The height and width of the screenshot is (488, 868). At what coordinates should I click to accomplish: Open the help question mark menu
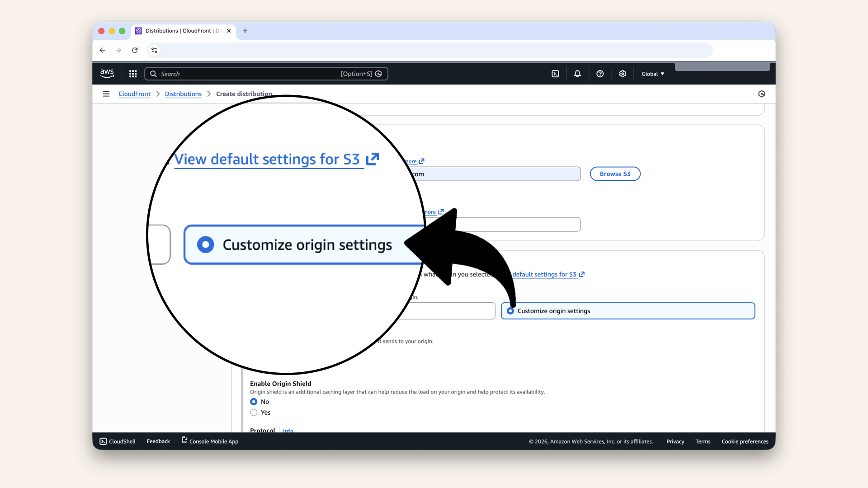[600, 73]
